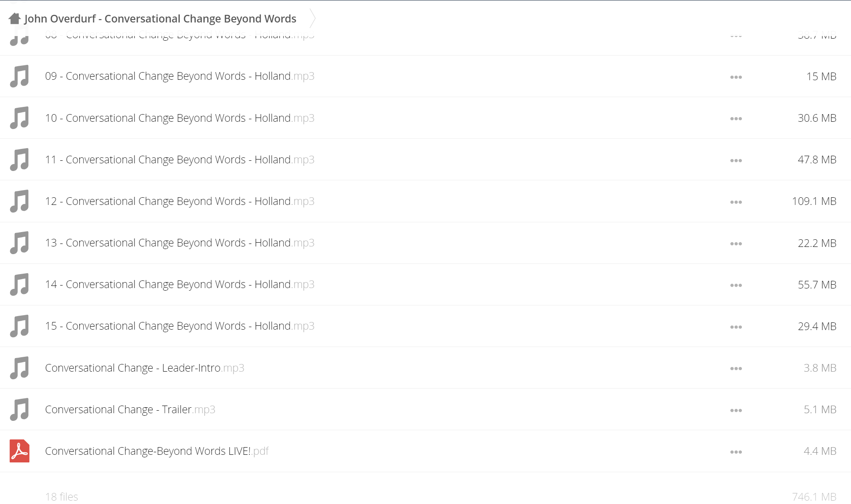Open file 15 - Conversational Change Beyond Words
The image size is (851, 504).
(180, 325)
